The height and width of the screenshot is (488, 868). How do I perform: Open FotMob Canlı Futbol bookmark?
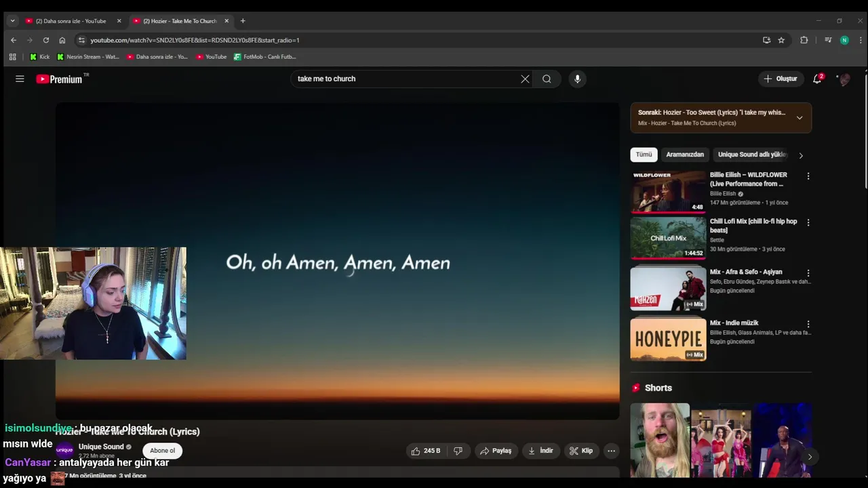point(264,57)
